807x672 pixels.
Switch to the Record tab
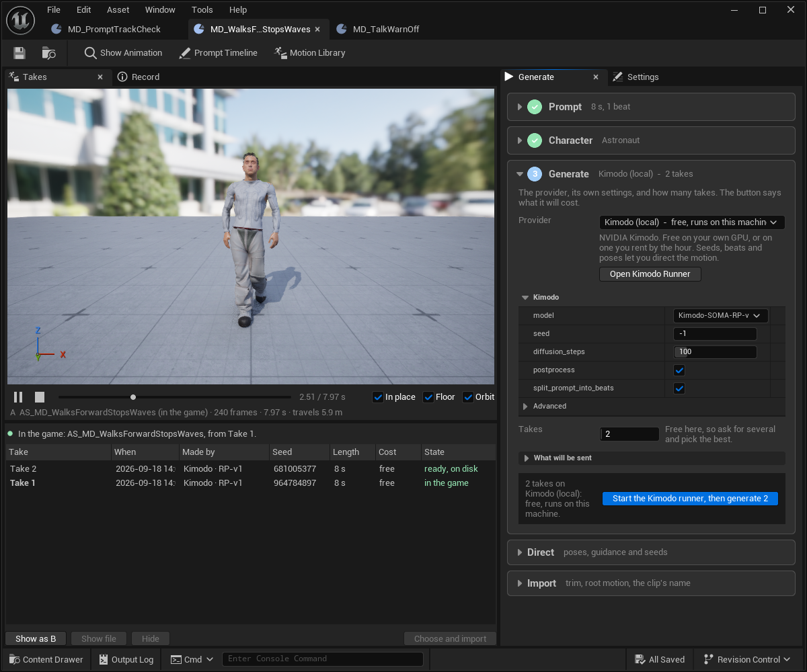[139, 77]
